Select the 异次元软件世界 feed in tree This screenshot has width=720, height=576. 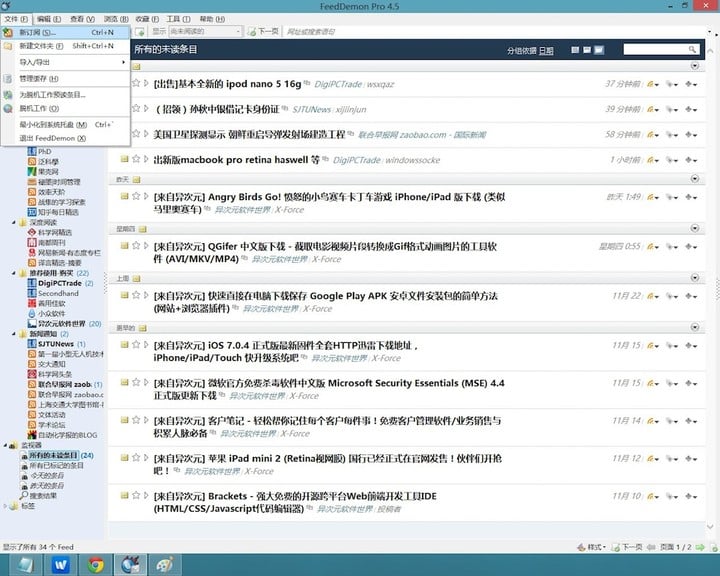click(x=62, y=323)
